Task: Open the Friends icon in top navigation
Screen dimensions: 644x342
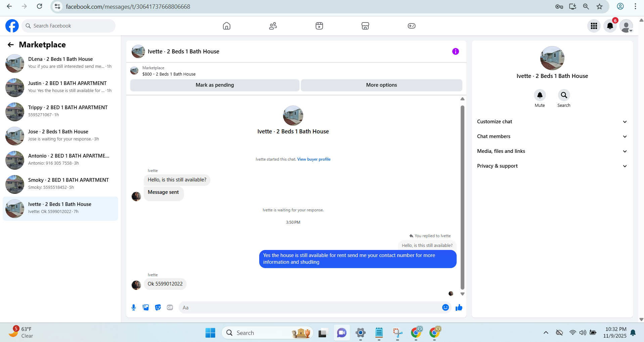Action: click(273, 26)
